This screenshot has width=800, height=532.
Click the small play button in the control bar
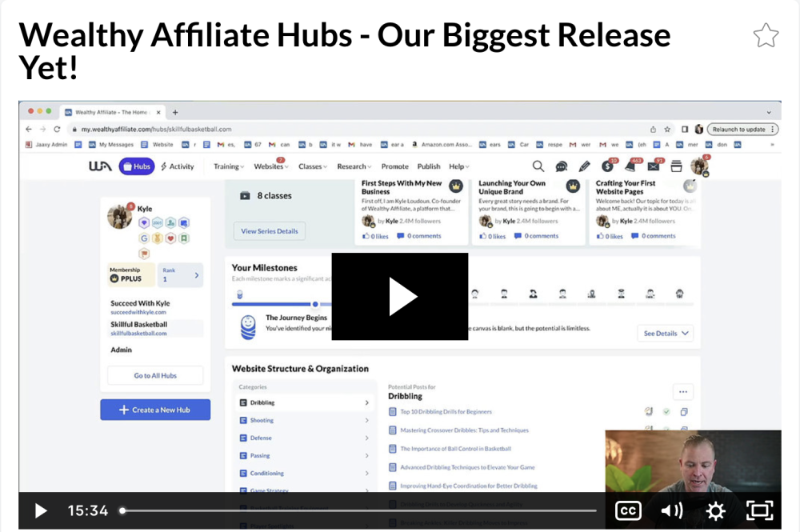click(41, 510)
